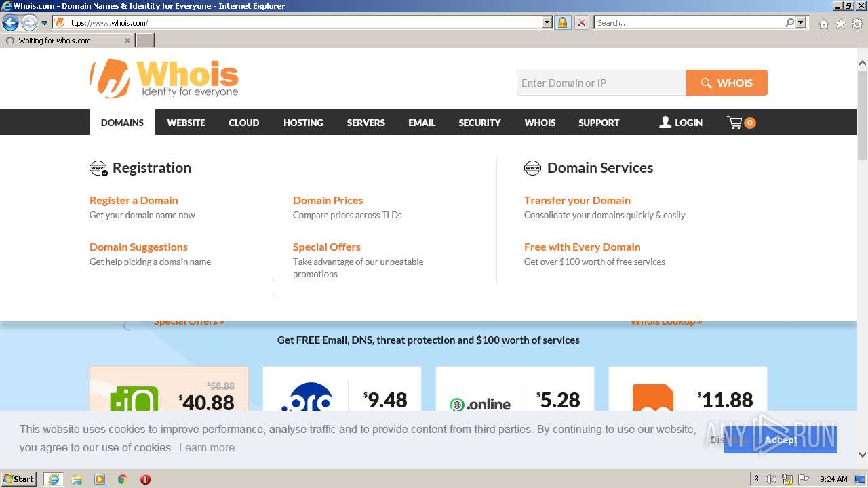Click 'Learn more' in cookie notice
This screenshot has height=488, width=868.
tap(207, 447)
